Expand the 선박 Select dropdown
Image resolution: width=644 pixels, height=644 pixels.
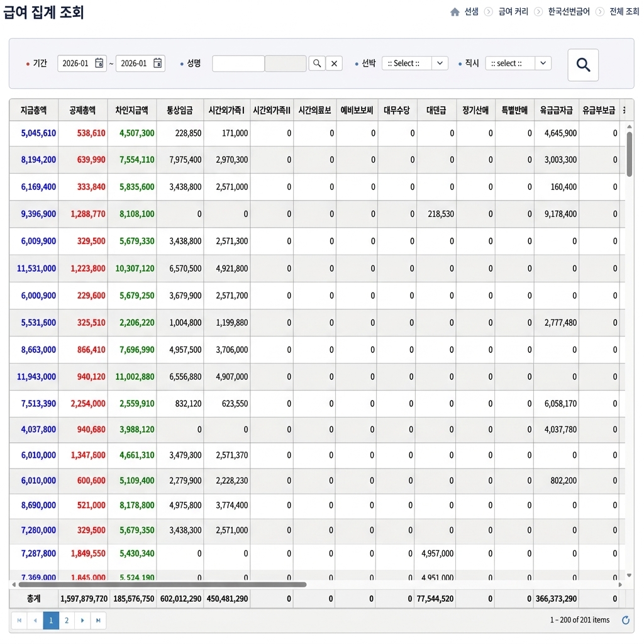(440, 64)
